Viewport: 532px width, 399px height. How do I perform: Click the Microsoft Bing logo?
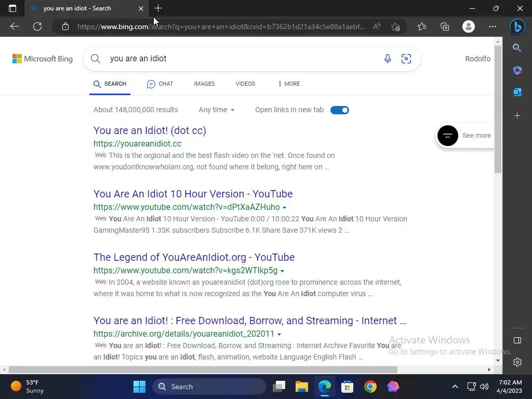43,59
